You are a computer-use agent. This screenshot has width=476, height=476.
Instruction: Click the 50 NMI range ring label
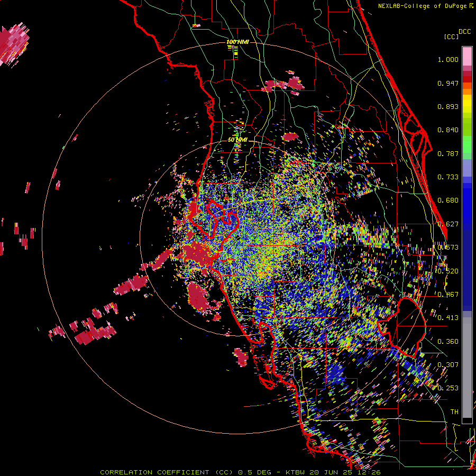(x=237, y=140)
